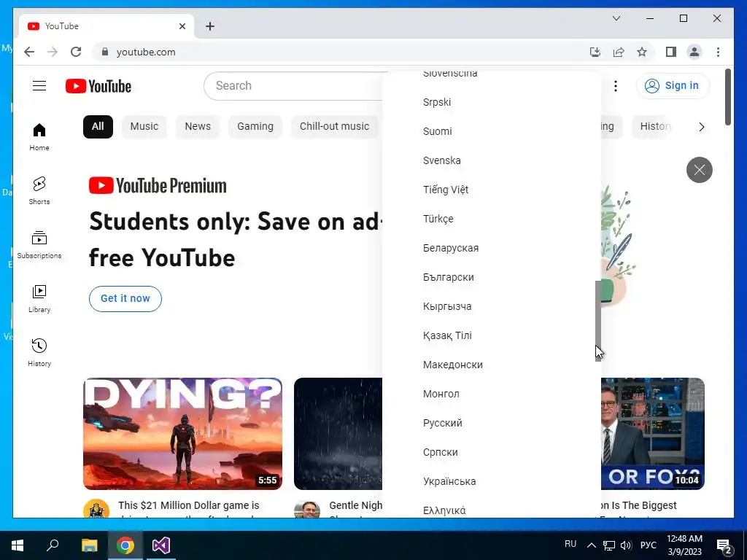This screenshot has width=747, height=560.
Task: Open Chrome's three-dot menu
Action: click(x=718, y=52)
